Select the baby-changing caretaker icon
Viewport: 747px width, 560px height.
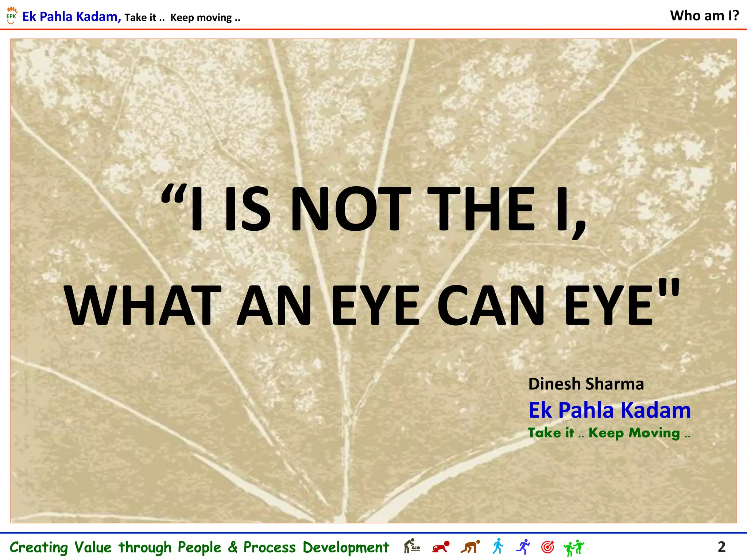[412, 546]
